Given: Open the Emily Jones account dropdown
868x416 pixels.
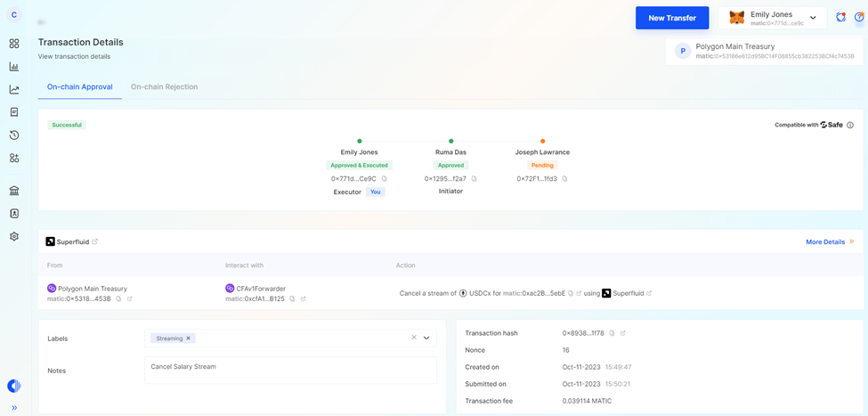Looking at the screenshot, I should click(x=813, y=18).
